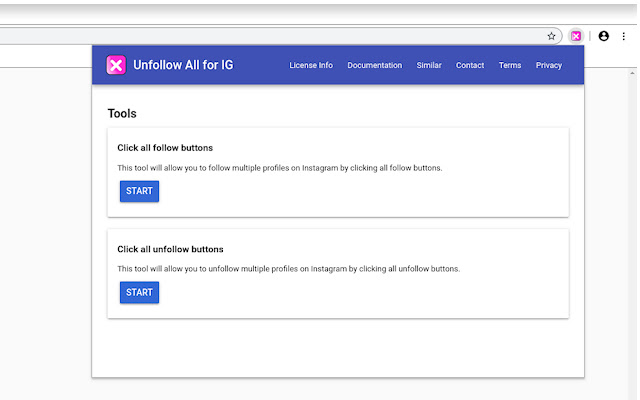
Task: Open the Chrome profile account icon
Action: pos(603,36)
